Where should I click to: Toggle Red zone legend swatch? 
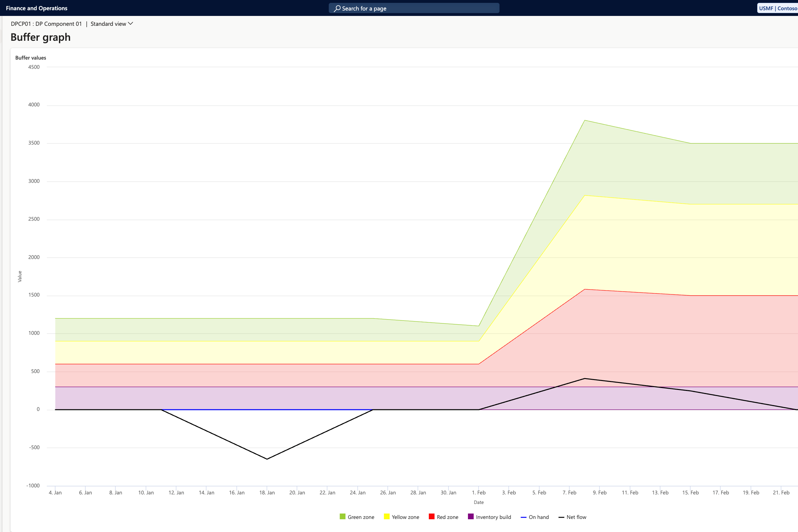(432, 517)
